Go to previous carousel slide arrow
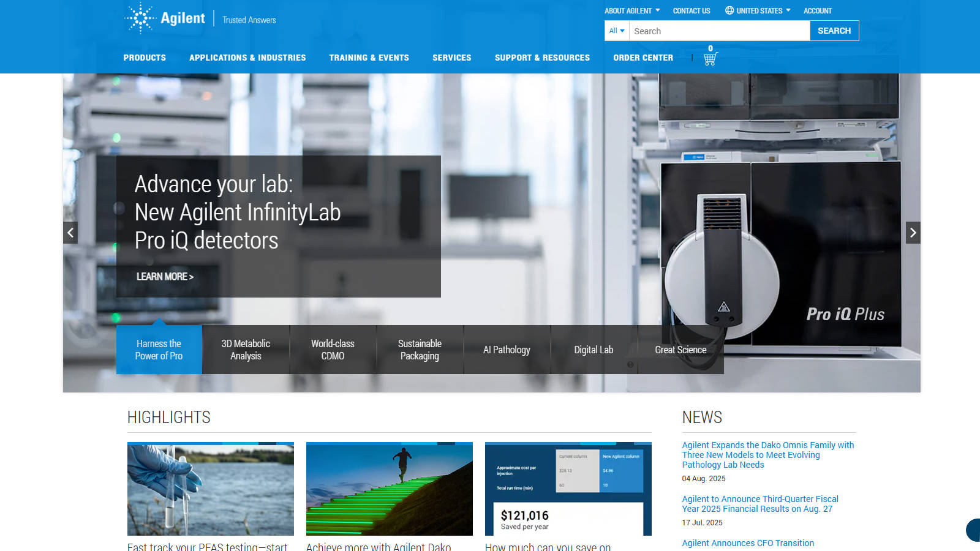The image size is (980, 551). coord(70,233)
